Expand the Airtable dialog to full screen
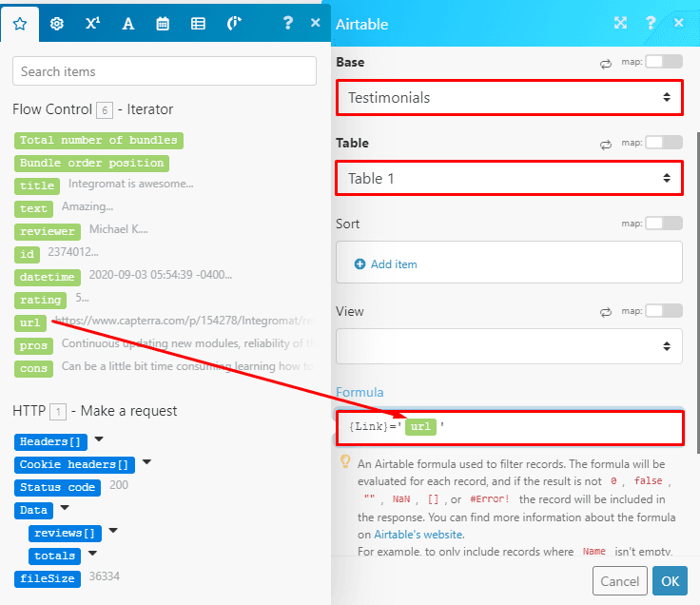The height and width of the screenshot is (605, 700). (x=620, y=24)
